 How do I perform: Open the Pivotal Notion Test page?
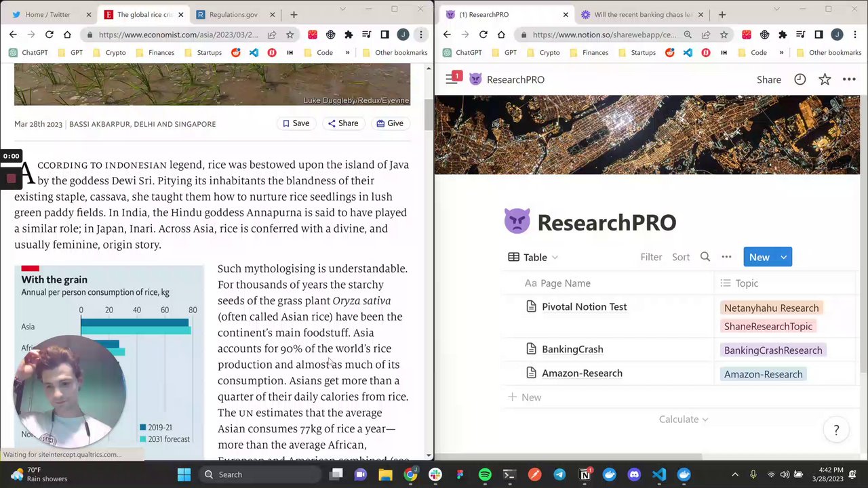click(x=584, y=307)
